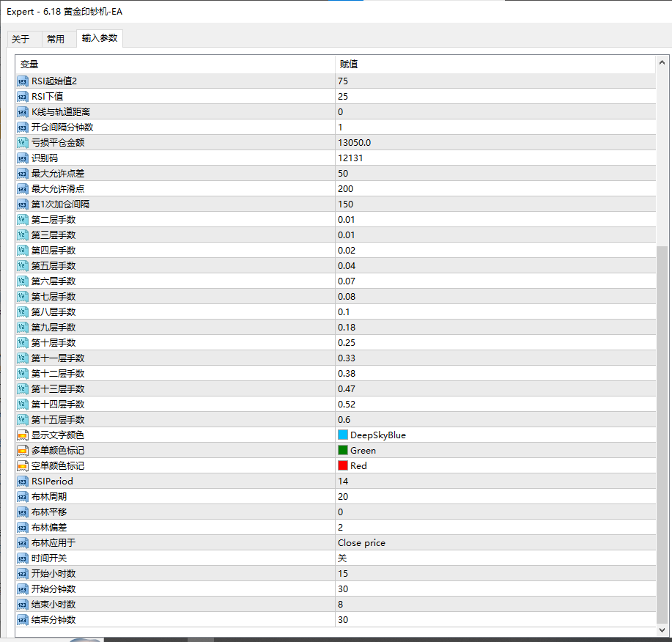
Task: Click the color-type icon beside 显示文字颜色
Action: point(23,435)
